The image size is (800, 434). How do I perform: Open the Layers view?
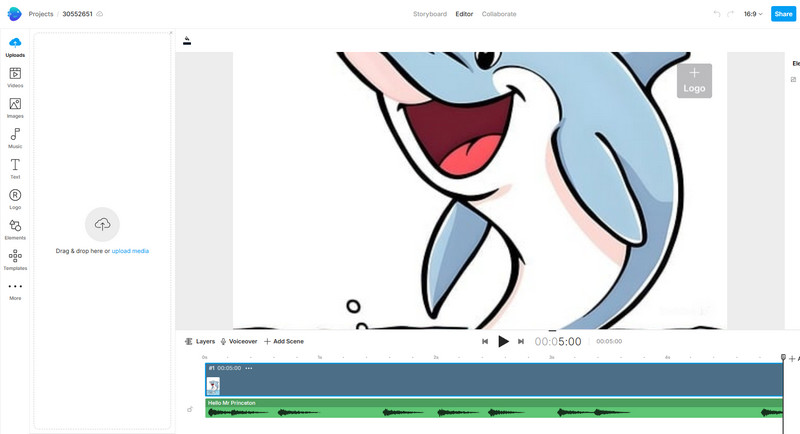[200, 342]
